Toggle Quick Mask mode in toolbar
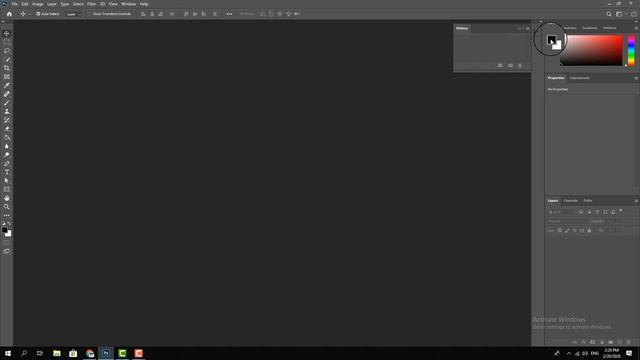Image resolution: width=640 pixels, height=360 pixels. [x=7, y=243]
